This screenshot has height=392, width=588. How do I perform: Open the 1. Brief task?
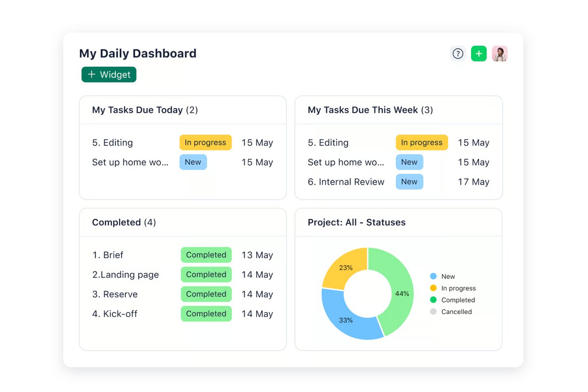pos(108,255)
